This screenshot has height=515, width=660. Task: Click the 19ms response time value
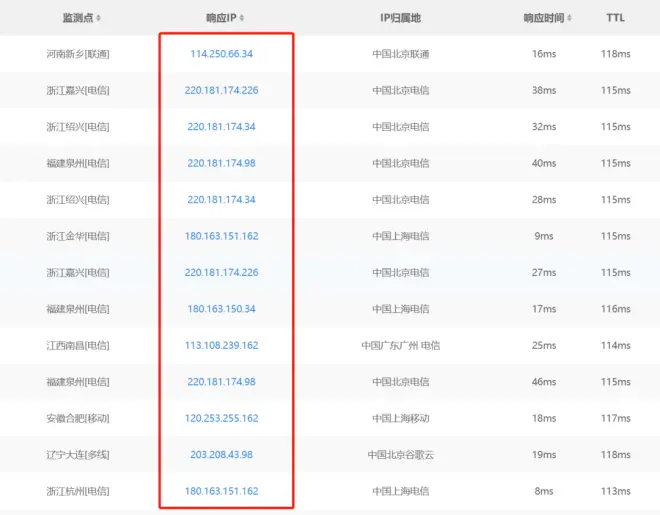(x=544, y=454)
